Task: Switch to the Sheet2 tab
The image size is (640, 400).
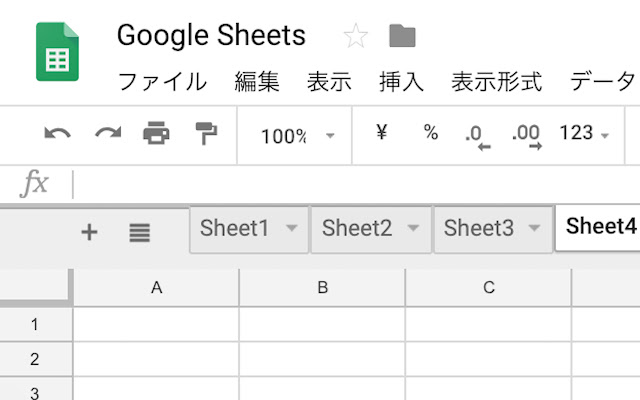Action: [356, 228]
